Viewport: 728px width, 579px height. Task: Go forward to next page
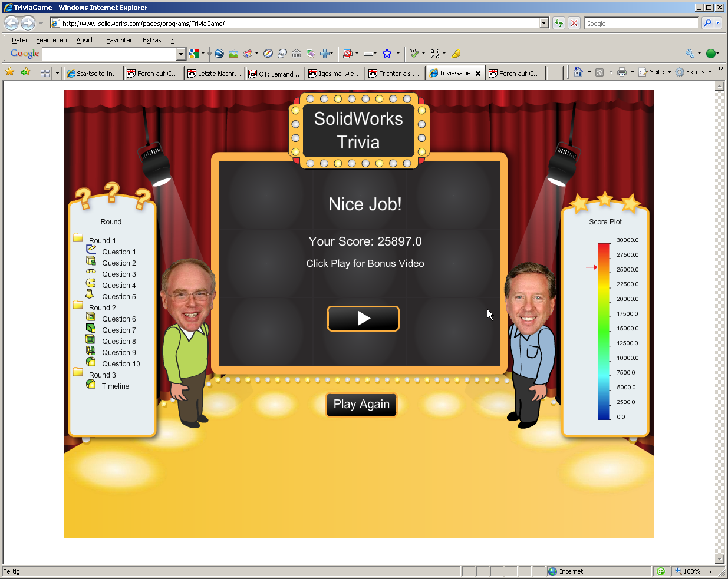[28, 23]
